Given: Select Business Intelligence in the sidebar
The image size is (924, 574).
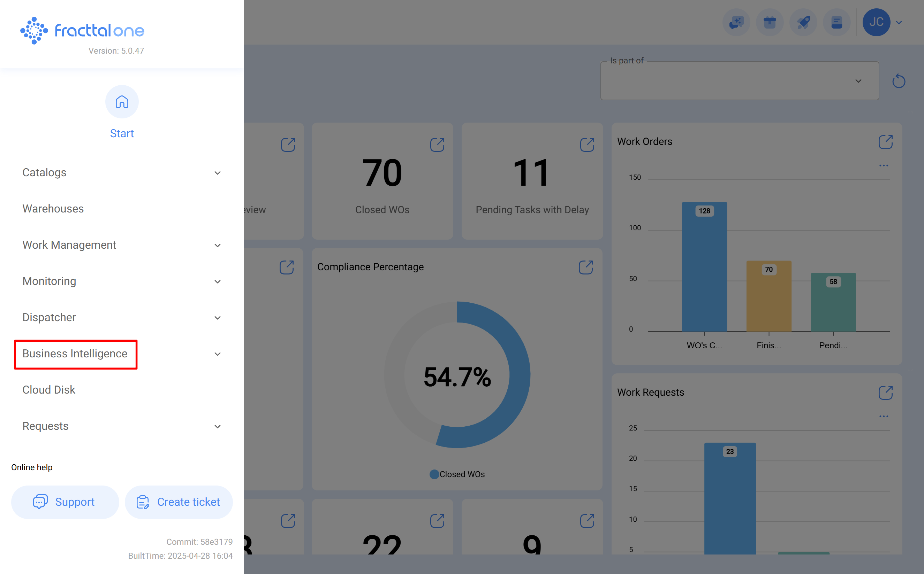Looking at the screenshot, I should (75, 354).
